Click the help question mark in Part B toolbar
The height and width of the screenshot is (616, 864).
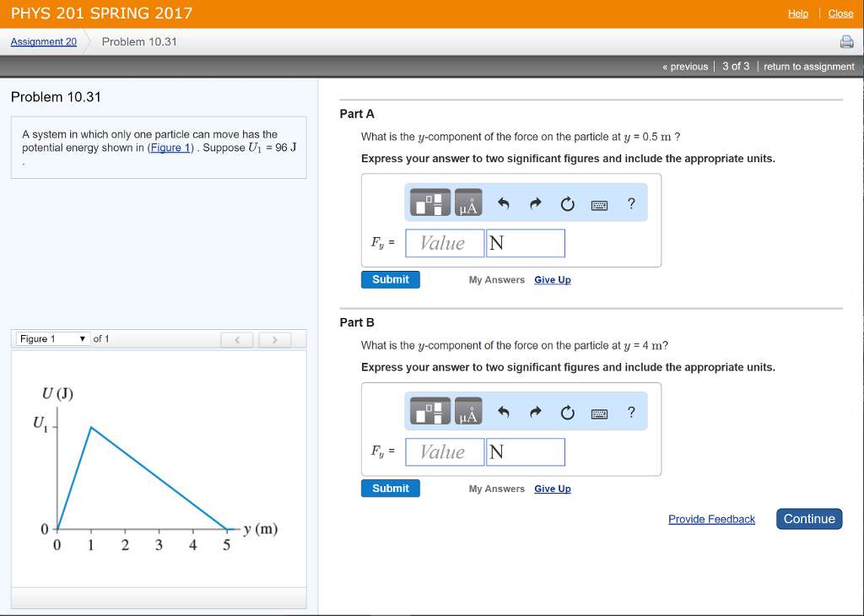[631, 411]
